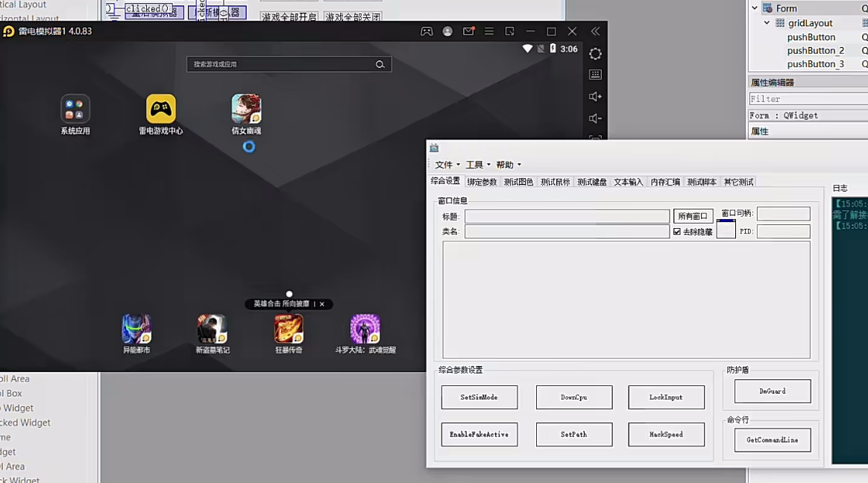868x483 pixels.
Task: Select pushButton_3 in object tree
Action: (815, 64)
